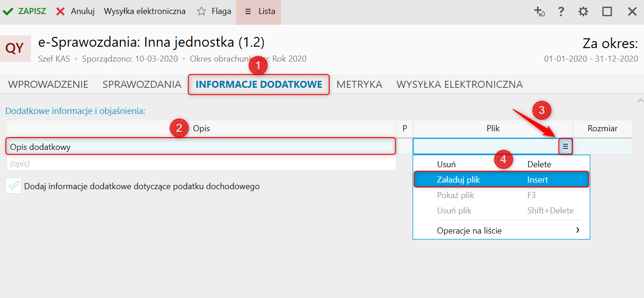
Task: Open the SPRAWOZDANIA tab
Action: [142, 85]
